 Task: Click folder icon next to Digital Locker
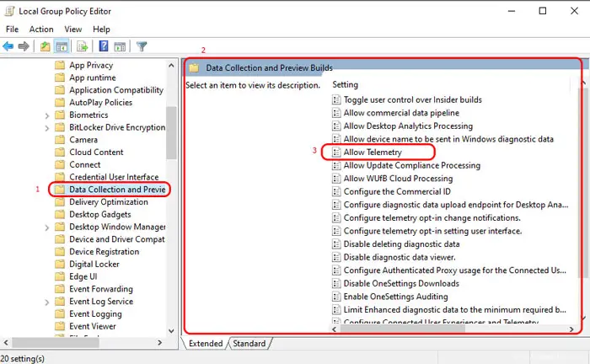pos(60,265)
